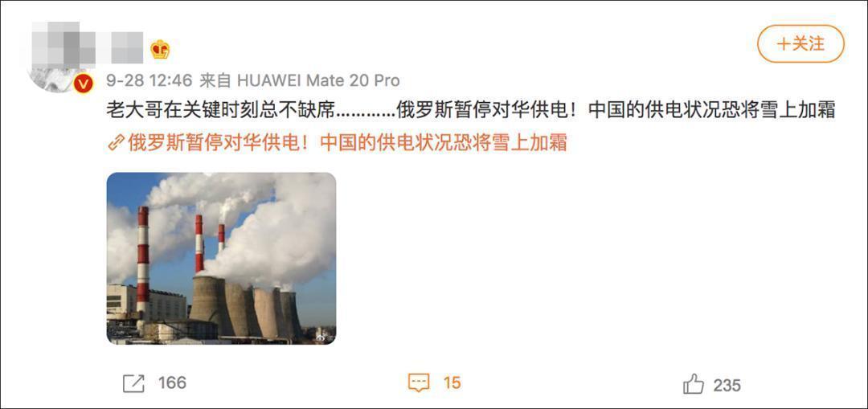Click the gold crown membership icon
868x409 pixels.
[160, 50]
